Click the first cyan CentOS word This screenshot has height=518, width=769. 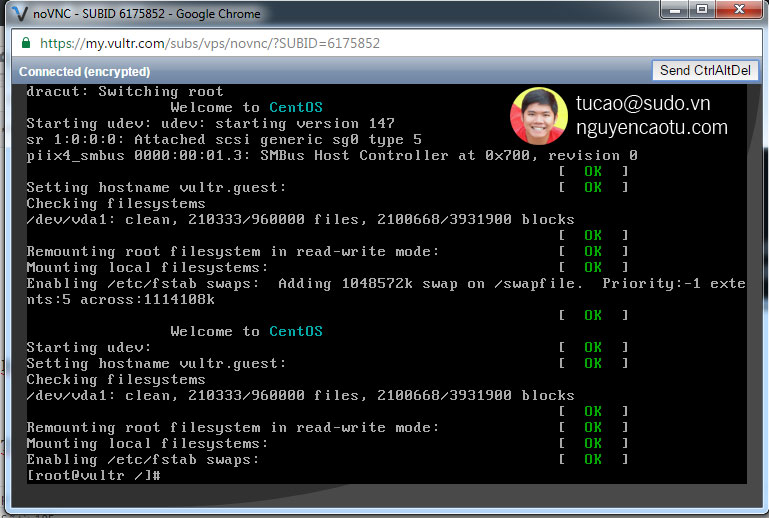(295, 107)
